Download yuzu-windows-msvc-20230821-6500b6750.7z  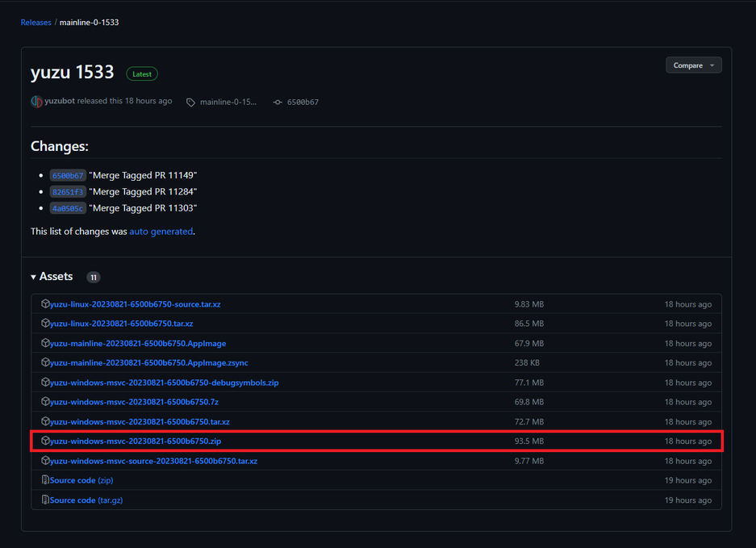coord(134,402)
